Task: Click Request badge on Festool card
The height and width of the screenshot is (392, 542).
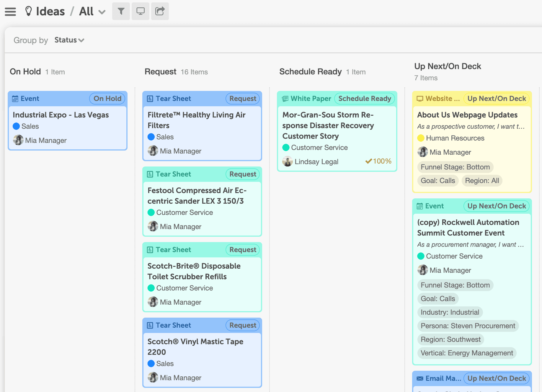Action: click(243, 174)
